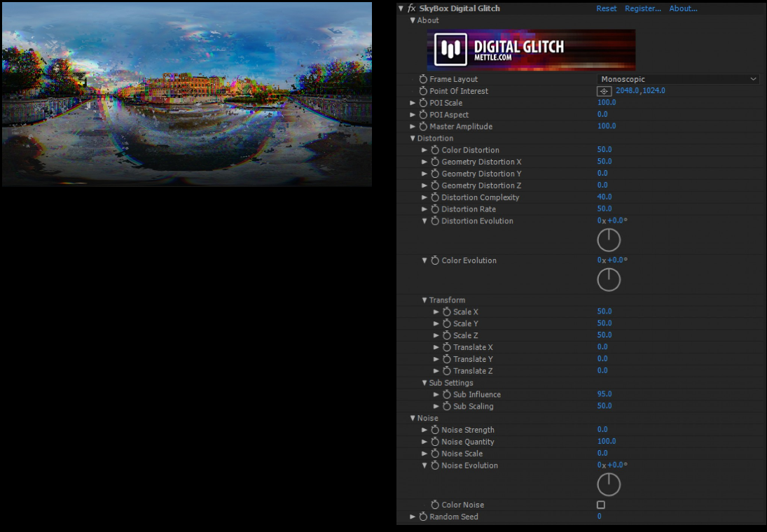This screenshot has width=767, height=532.
Task: Click the POI Aspect stopwatch icon
Action: coord(423,114)
